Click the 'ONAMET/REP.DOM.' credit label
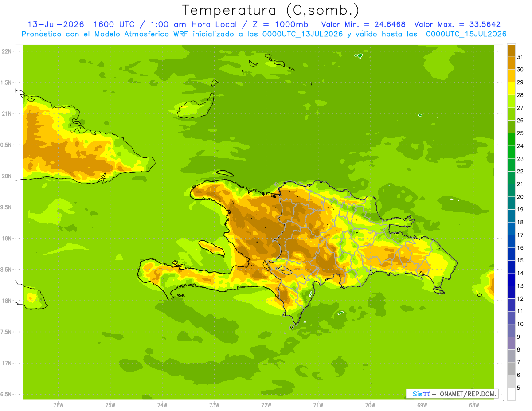 (467, 394)
